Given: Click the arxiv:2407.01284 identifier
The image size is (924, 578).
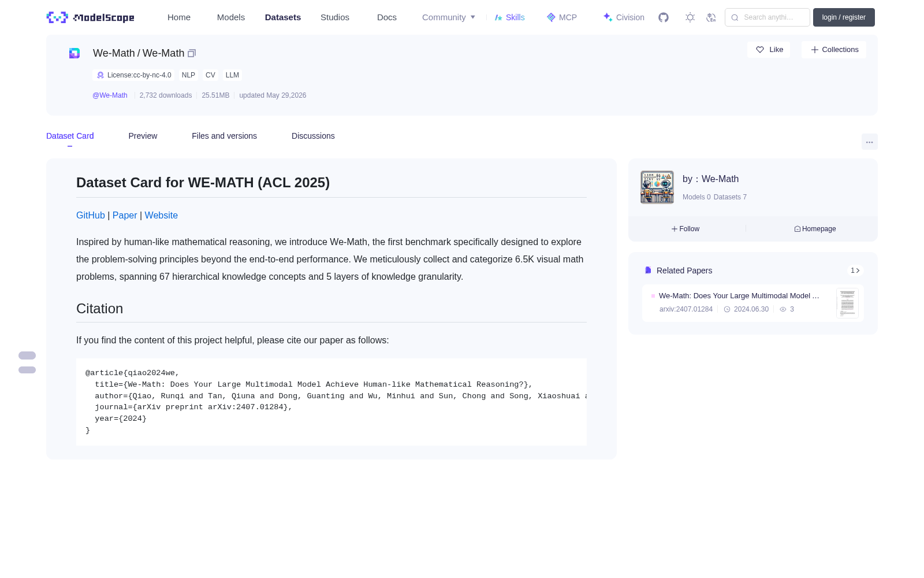Looking at the screenshot, I should pos(686,309).
